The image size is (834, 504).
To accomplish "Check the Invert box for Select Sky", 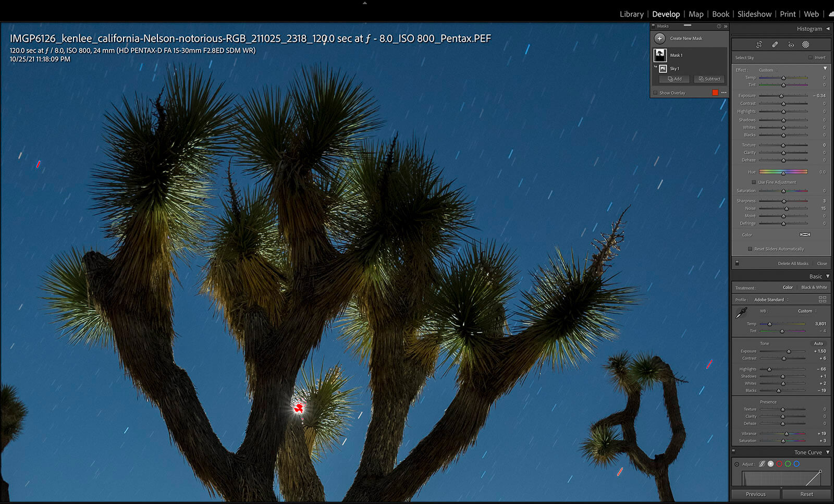I will point(810,58).
